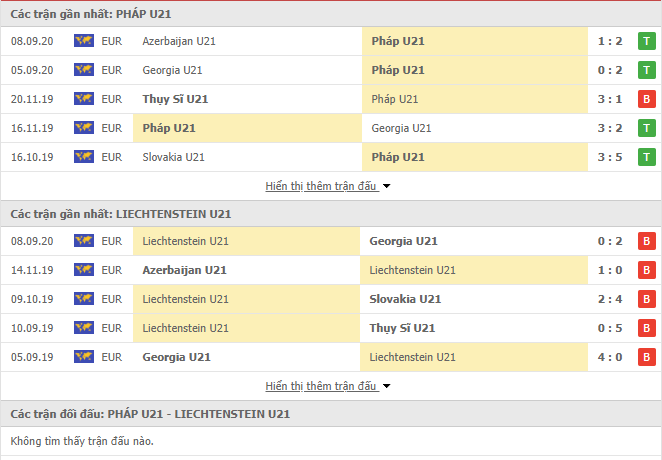Viewport: 662px width, 460px height.
Task: Click the green T badge on 05.09.20 match
Action: tap(646, 70)
